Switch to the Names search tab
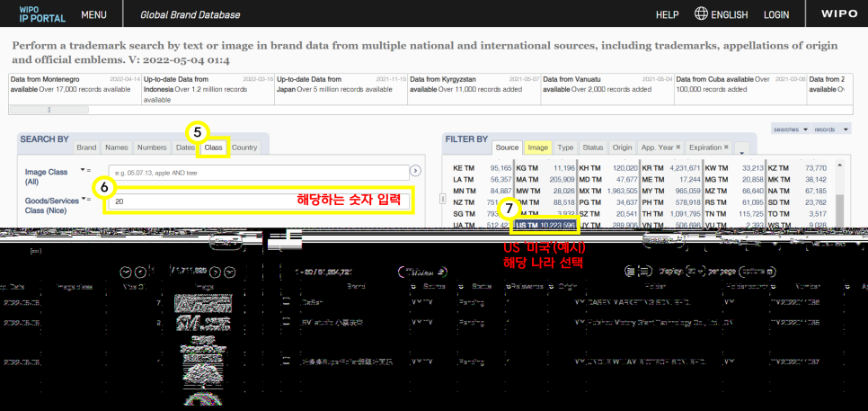The image size is (868, 411). point(117,147)
